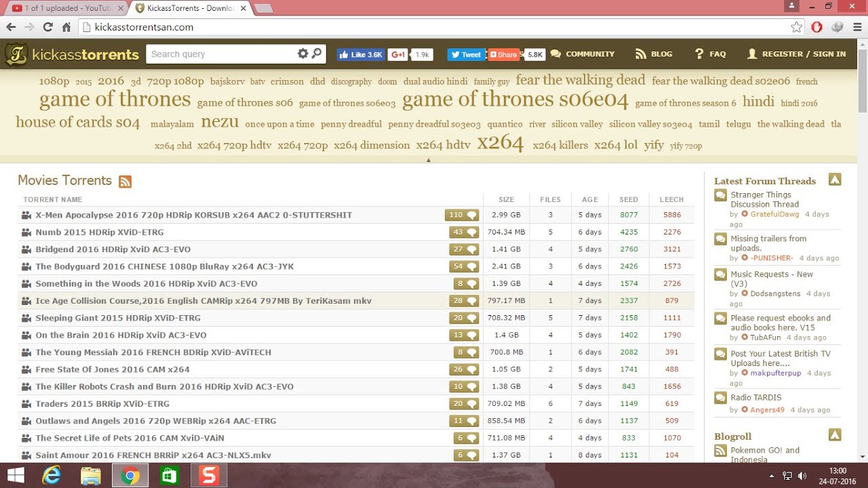Open Windows Start menu

coord(16,476)
